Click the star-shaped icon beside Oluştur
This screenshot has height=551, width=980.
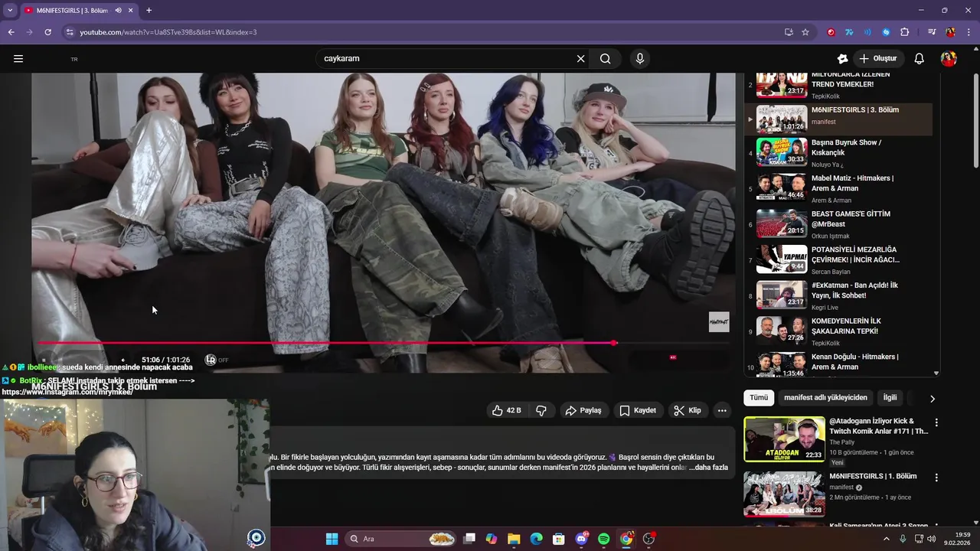pos(842,58)
